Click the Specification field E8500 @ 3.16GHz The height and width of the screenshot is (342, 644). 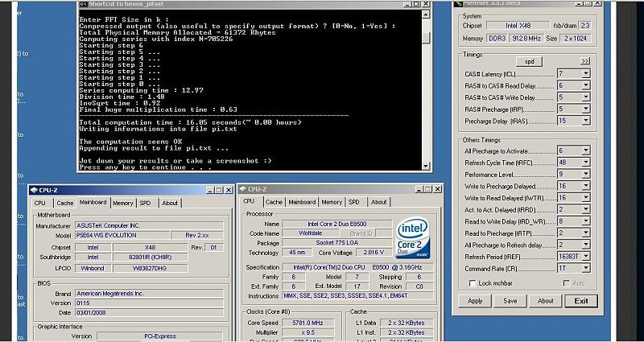pyautogui.click(x=357, y=267)
